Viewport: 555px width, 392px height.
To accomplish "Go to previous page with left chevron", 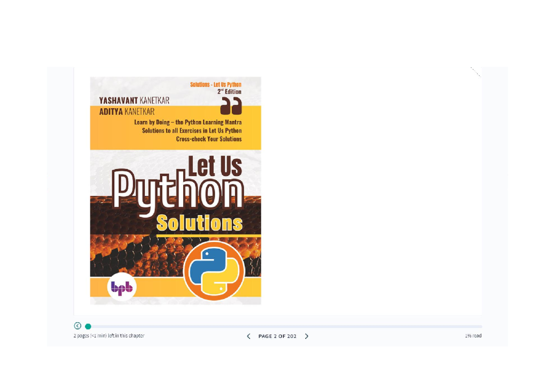I will [248, 336].
